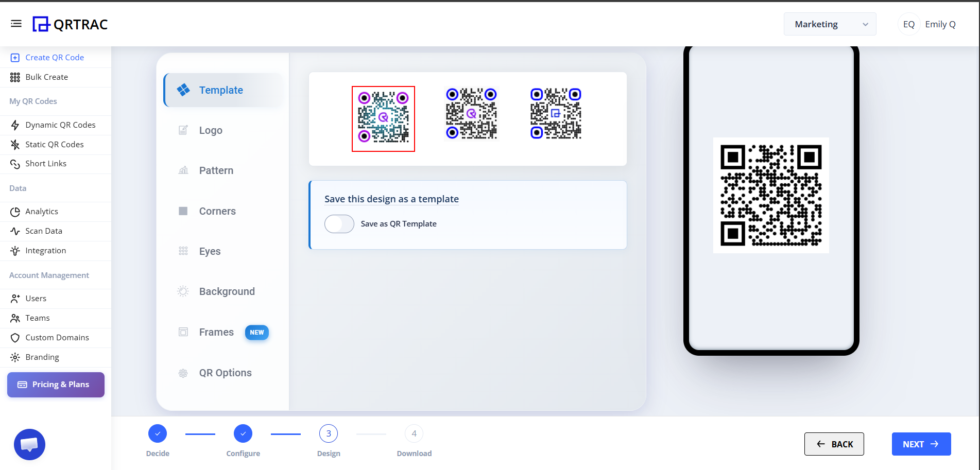
Task: Click the Background section sun icon
Action: pos(183,291)
